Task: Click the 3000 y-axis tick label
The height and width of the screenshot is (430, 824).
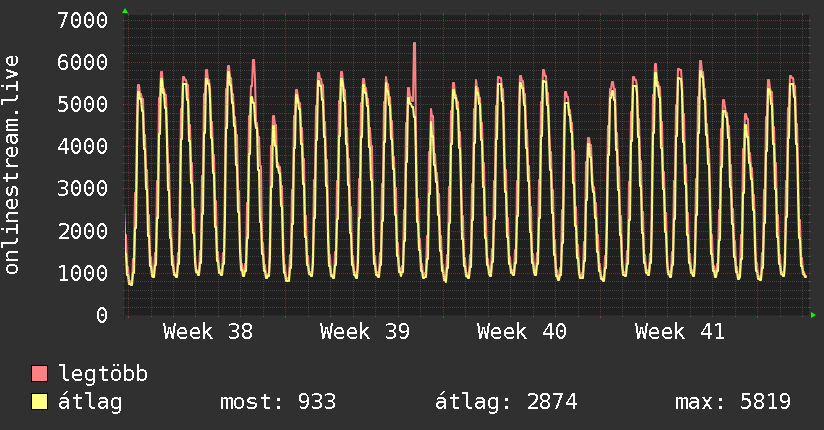Action: click(83, 189)
